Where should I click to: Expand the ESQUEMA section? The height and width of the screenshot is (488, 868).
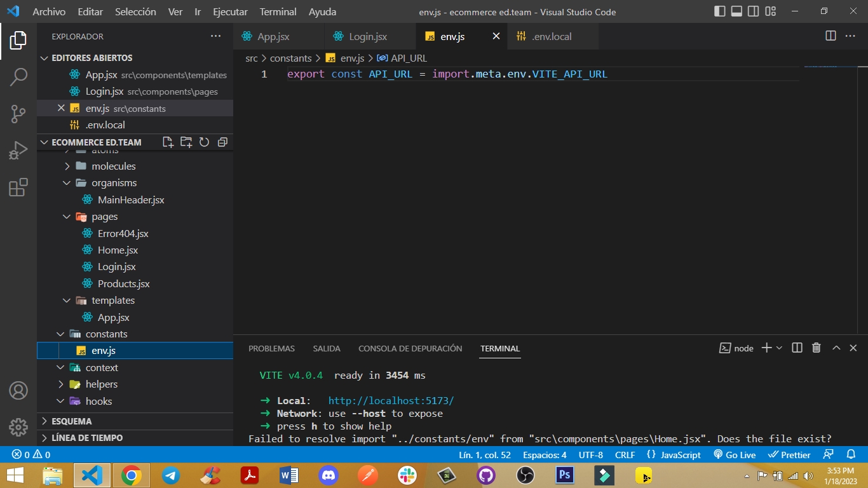pyautogui.click(x=71, y=421)
